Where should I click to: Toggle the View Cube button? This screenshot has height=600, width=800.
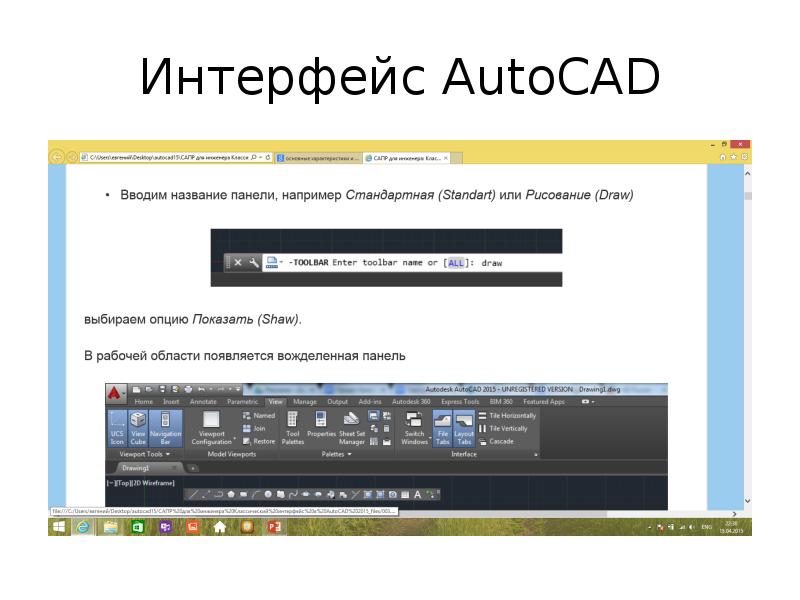tap(138, 428)
